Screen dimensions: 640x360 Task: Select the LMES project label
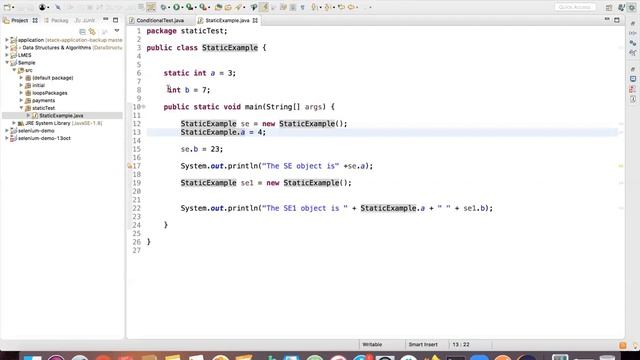pyautogui.click(x=24, y=55)
